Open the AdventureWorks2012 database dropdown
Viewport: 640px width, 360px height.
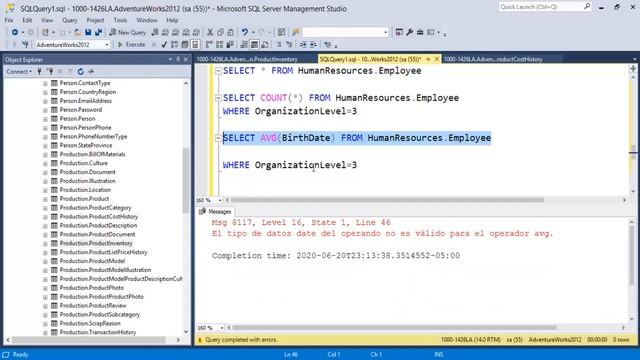[x=107, y=44]
